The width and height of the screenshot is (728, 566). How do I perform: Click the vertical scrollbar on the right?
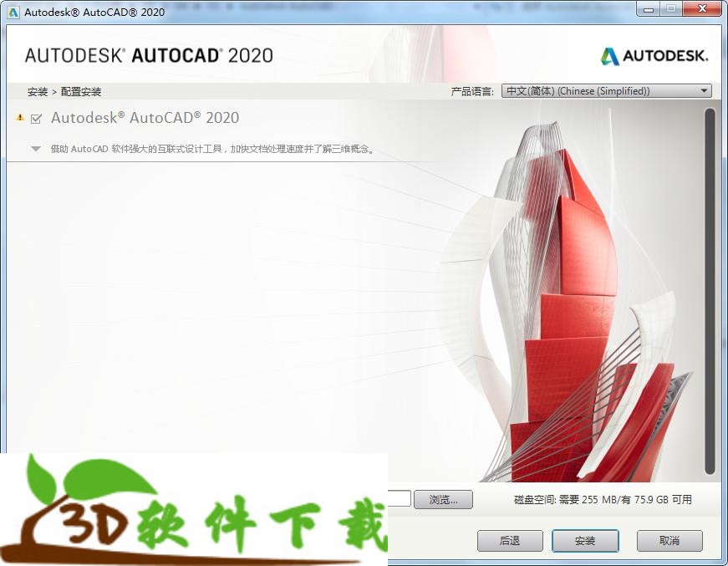tap(710, 291)
